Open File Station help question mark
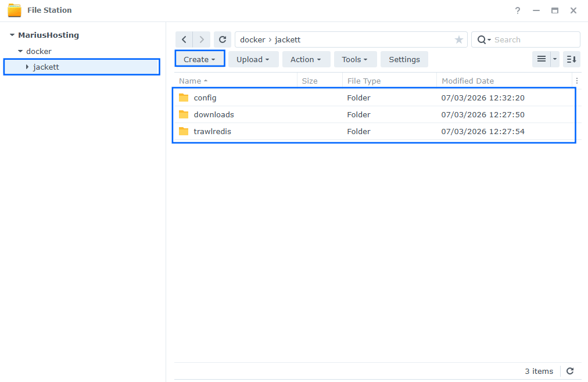The width and height of the screenshot is (588, 382). pos(518,10)
